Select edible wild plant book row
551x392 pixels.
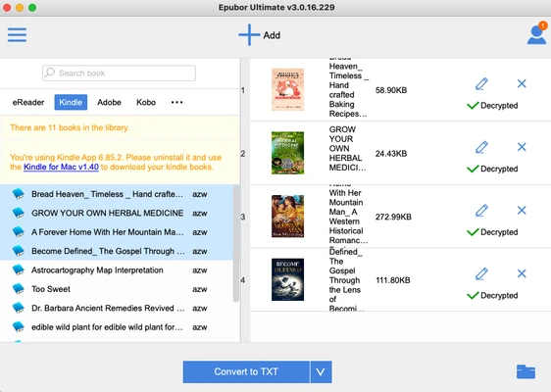117,326
